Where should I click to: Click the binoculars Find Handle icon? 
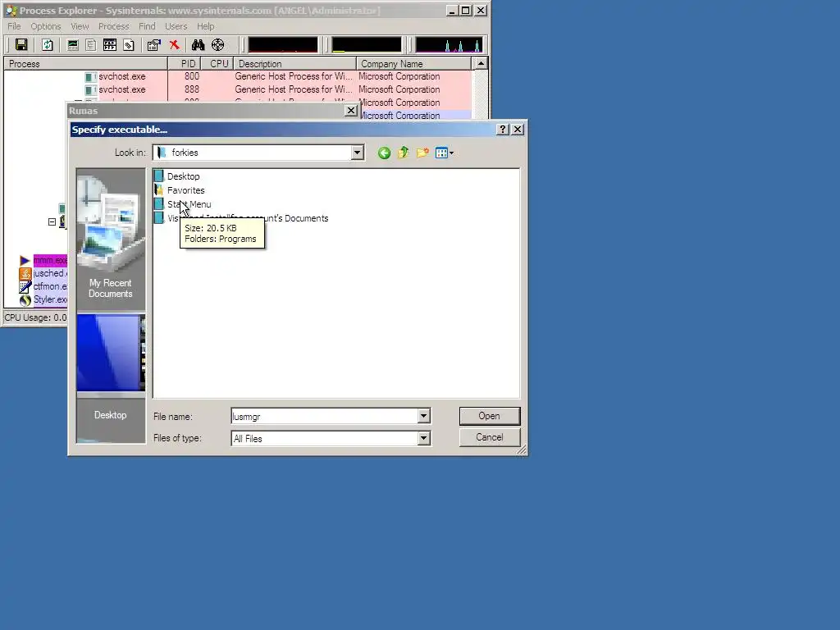point(199,45)
